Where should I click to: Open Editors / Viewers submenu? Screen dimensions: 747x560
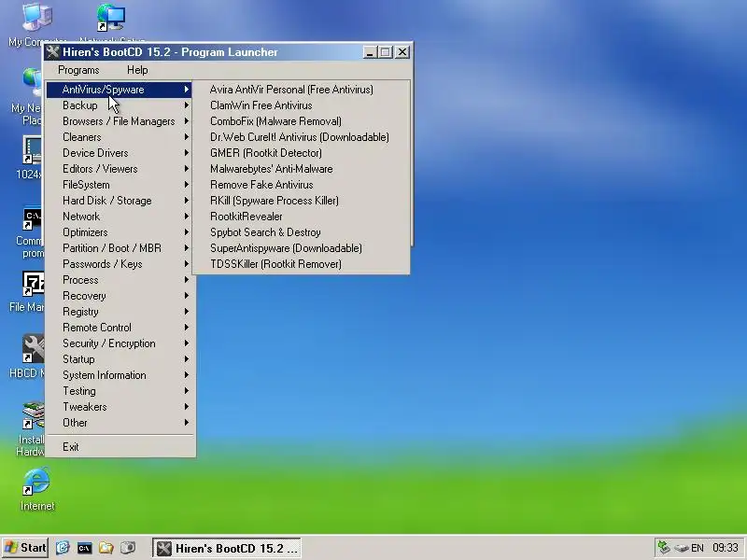click(120, 169)
